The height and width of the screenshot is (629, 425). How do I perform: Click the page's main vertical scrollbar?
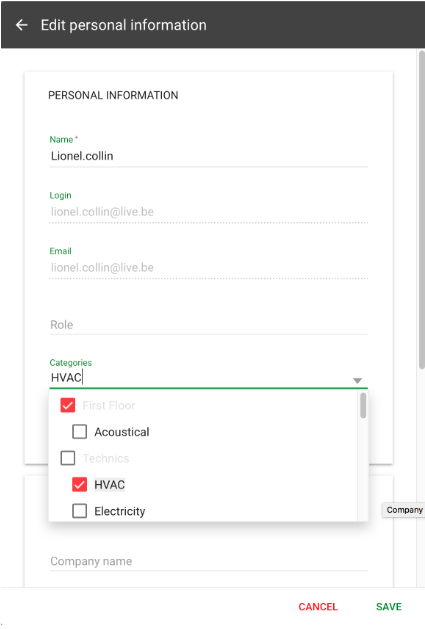(x=421, y=209)
